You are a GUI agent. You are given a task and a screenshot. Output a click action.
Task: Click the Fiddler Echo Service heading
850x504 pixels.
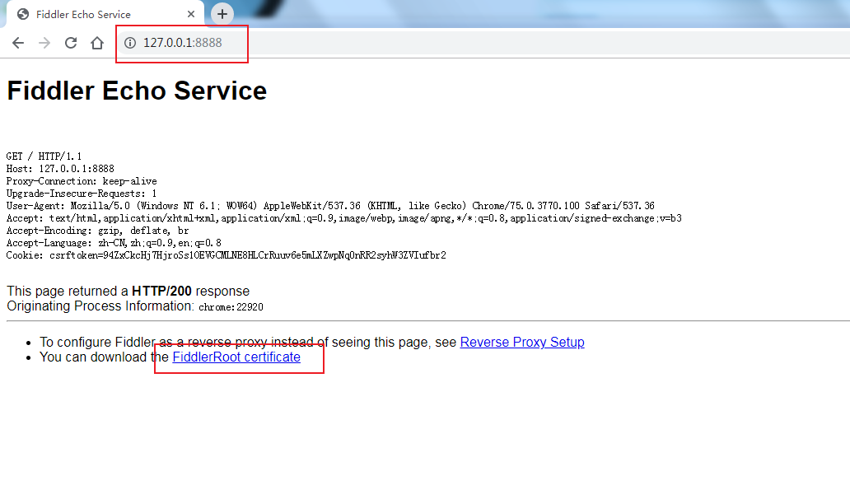[138, 91]
